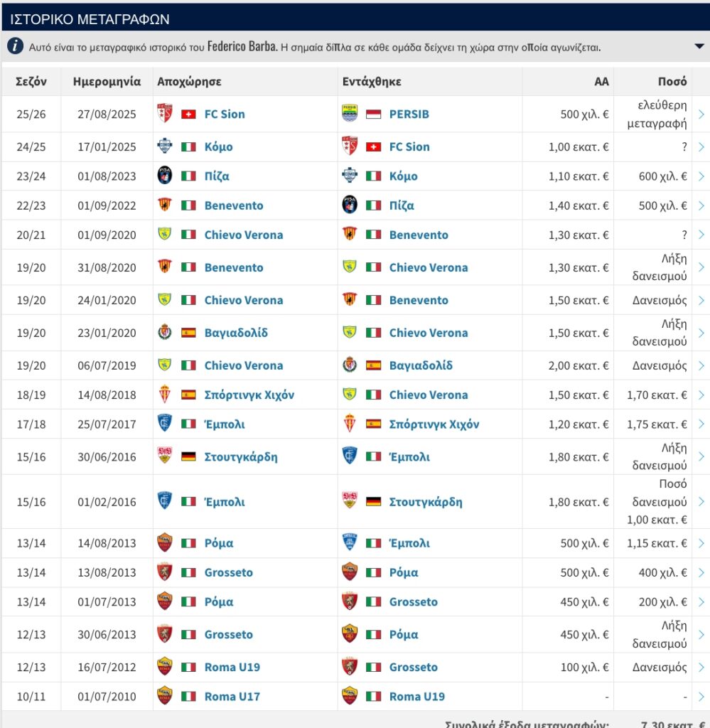Click the Grosseto crest in the 16/07/2012 row
This screenshot has width=710, height=728.
coord(350,667)
